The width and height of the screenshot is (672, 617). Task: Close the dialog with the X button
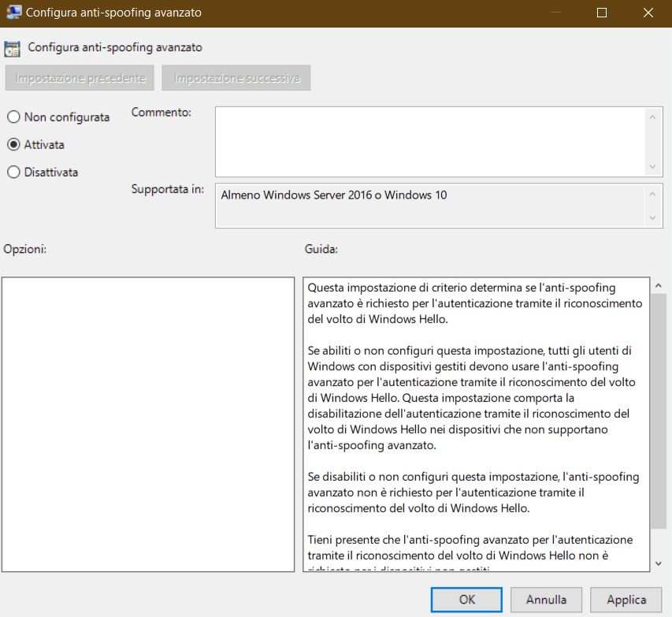[x=647, y=13]
